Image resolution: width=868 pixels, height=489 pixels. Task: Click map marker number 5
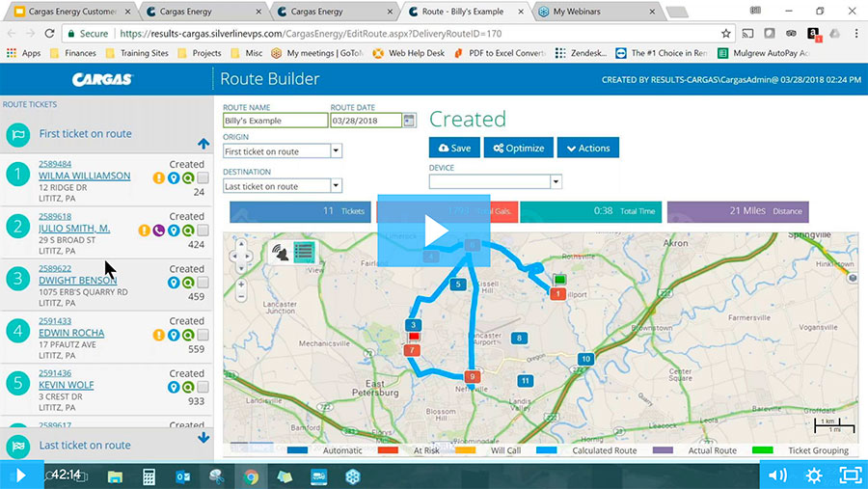point(458,285)
